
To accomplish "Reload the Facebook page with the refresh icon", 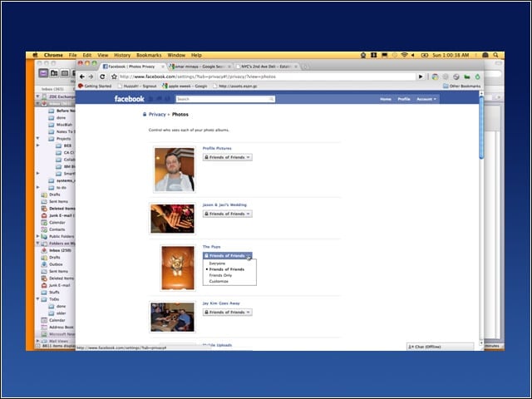I will (102, 76).
